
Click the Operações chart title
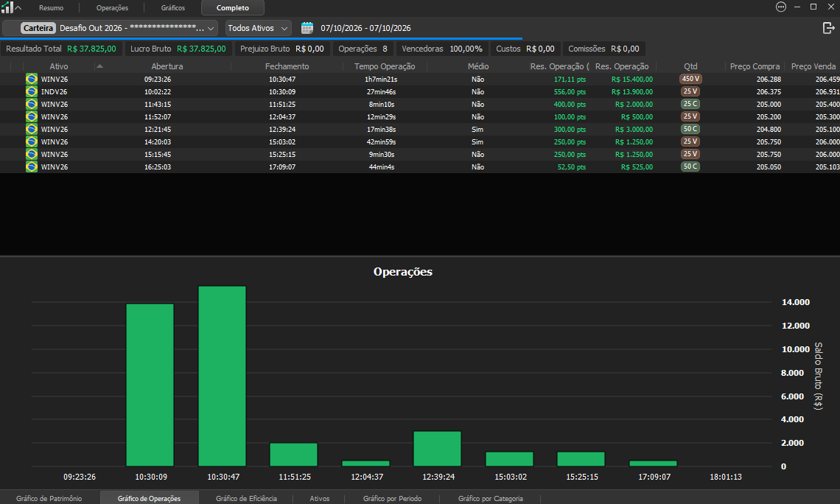click(x=403, y=272)
